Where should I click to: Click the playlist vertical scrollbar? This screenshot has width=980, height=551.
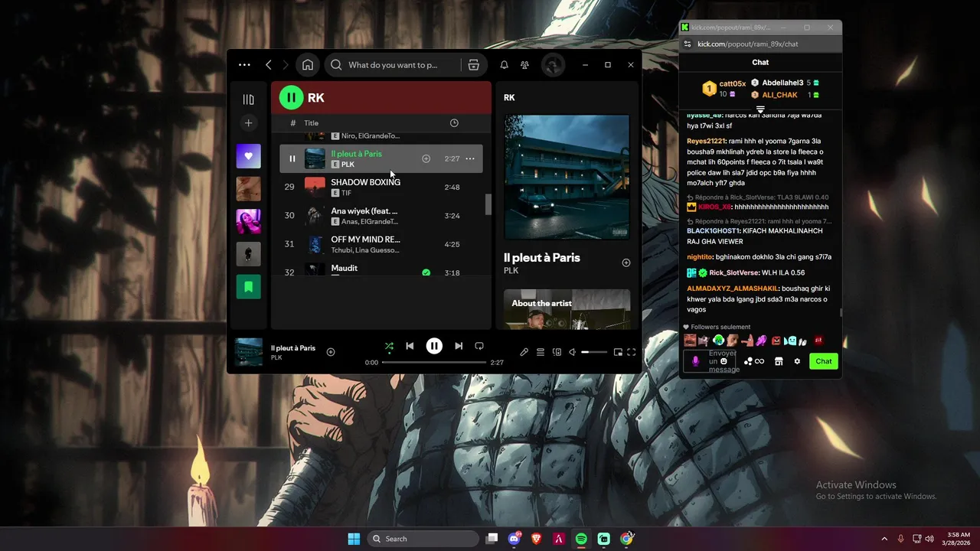[487, 204]
